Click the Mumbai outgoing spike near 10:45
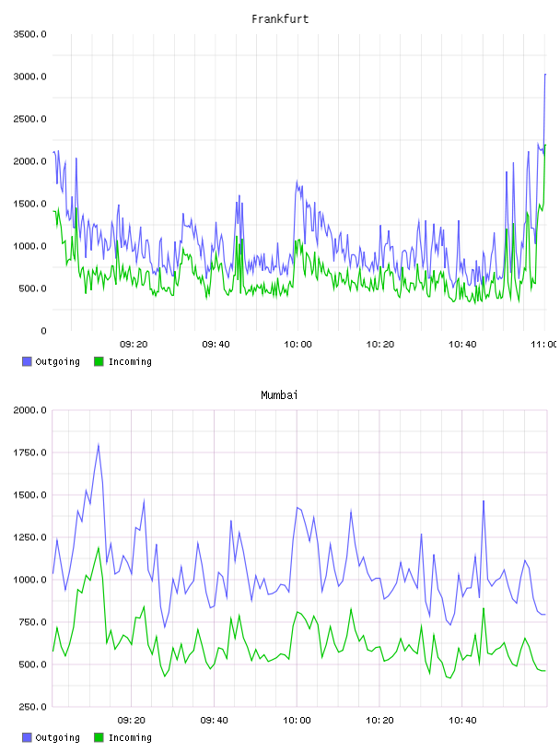 pos(484,501)
